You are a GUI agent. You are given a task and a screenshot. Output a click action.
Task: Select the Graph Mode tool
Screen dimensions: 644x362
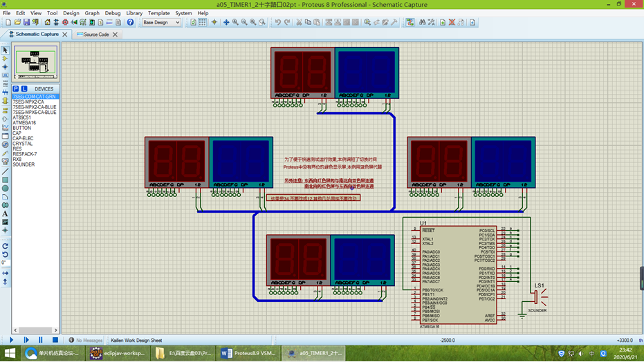click(x=5, y=128)
